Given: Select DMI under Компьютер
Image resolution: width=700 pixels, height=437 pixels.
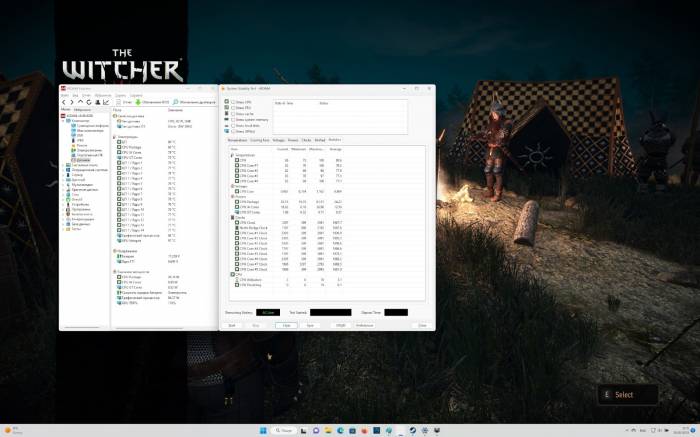Looking at the screenshot, I should pyautogui.click(x=78, y=136).
